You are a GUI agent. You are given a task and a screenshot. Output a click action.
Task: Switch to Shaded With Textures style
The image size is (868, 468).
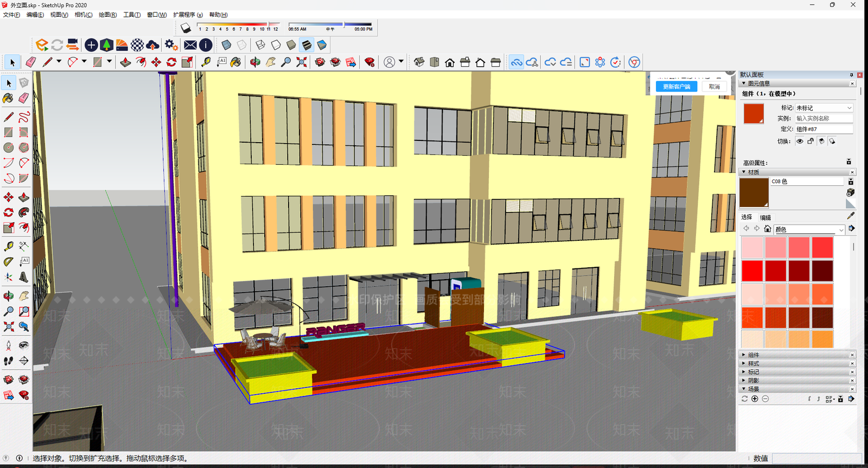click(x=307, y=45)
